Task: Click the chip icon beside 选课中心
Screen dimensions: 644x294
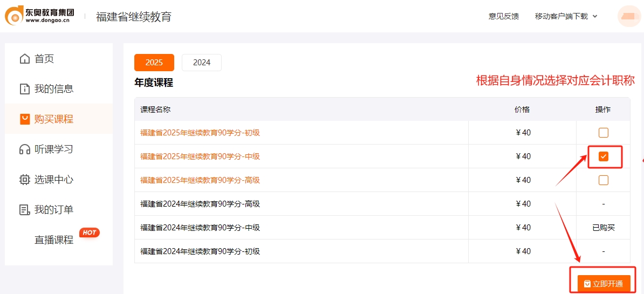Action: [x=25, y=180]
